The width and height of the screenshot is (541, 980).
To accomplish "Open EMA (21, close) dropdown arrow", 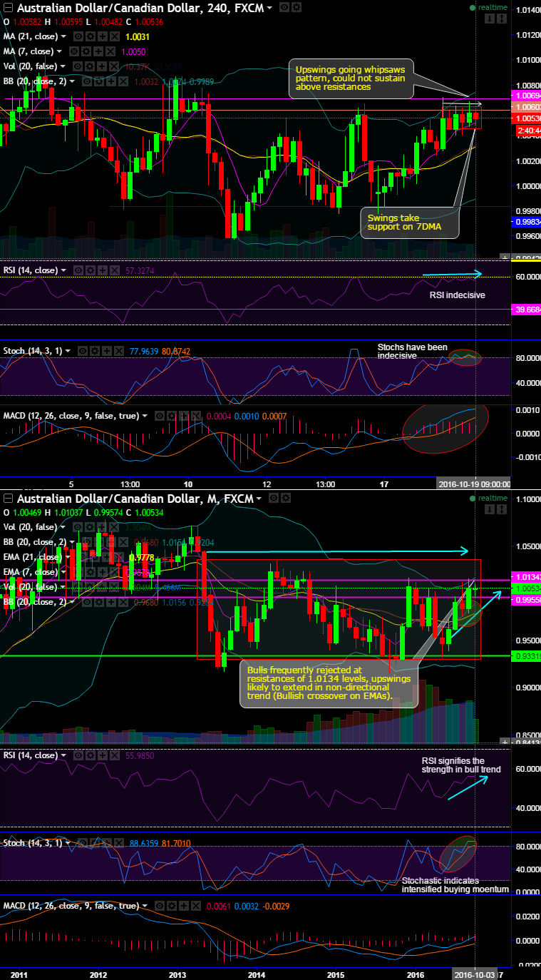I will (68, 557).
